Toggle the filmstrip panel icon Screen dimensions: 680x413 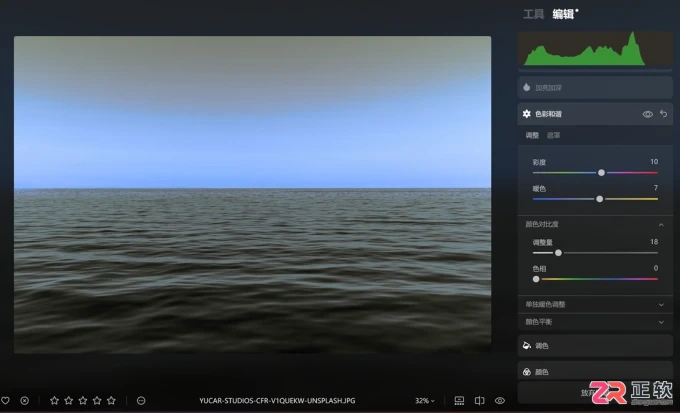(x=459, y=400)
